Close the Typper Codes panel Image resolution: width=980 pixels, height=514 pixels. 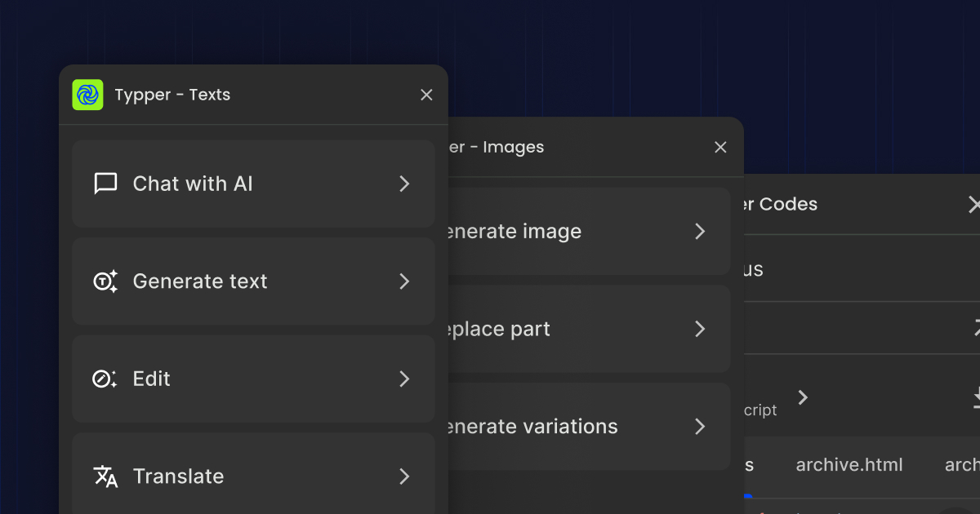[973, 204]
